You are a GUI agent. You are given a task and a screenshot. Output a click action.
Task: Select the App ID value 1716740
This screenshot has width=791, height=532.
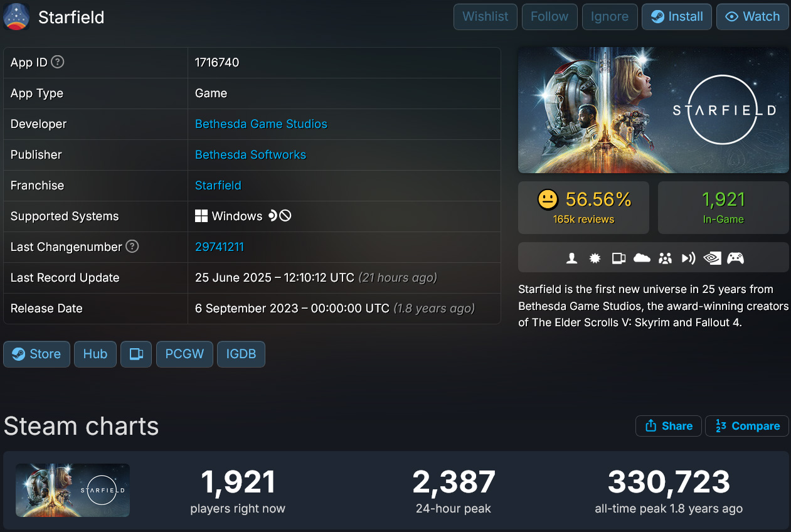tap(217, 63)
